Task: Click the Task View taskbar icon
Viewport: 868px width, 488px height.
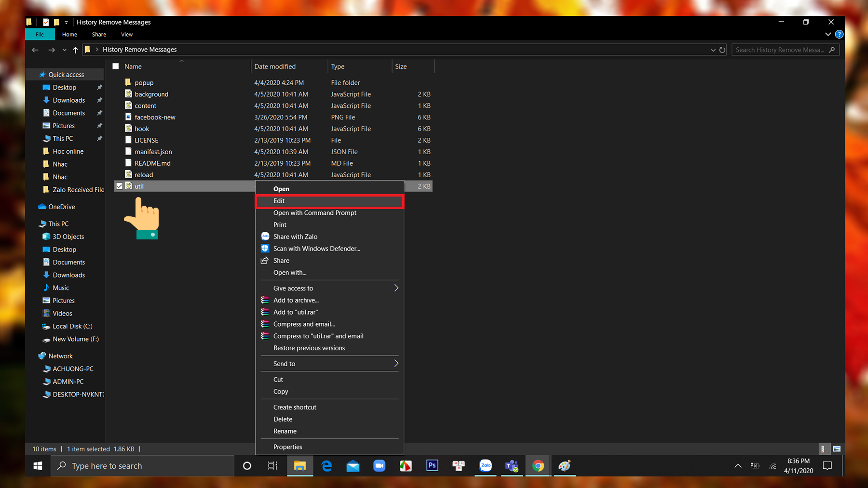Action: tap(272, 465)
